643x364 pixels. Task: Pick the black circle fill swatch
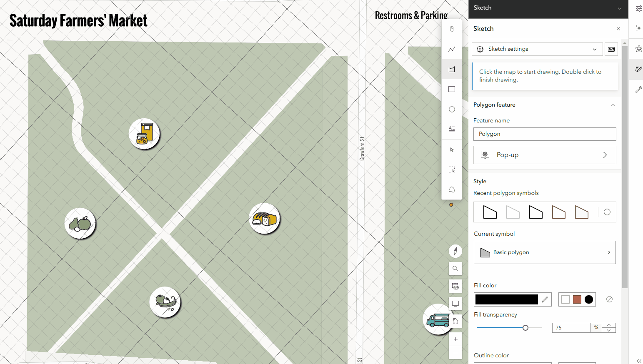589,299
